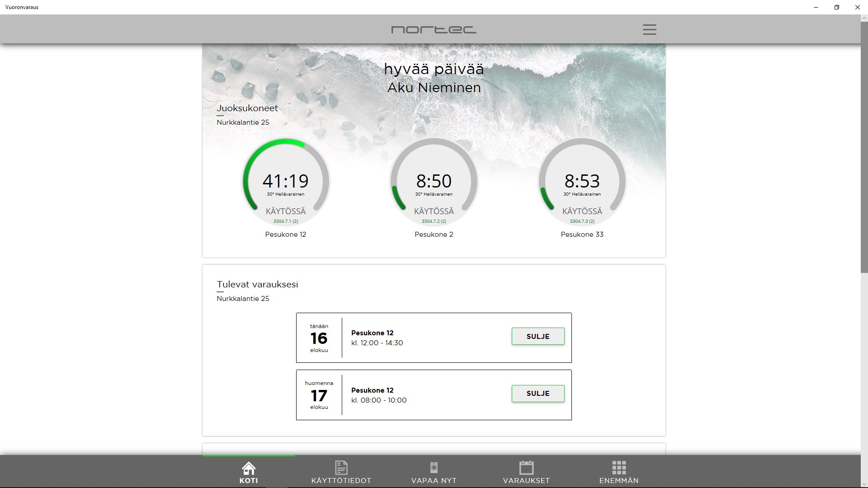The height and width of the screenshot is (488, 868).
Task: Select Pesukone 2 timer gauge
Action: [x=434, y=182]
